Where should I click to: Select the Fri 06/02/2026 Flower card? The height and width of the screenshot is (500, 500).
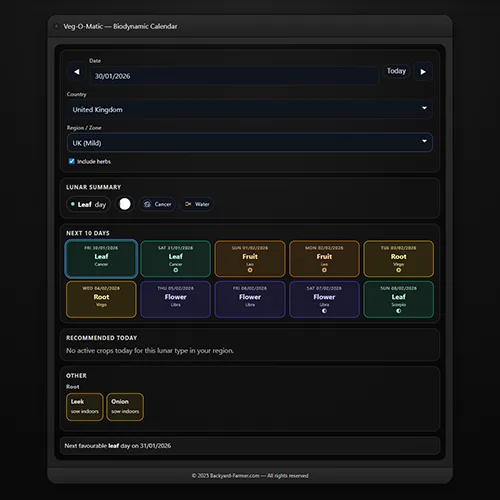click(250, 299)
